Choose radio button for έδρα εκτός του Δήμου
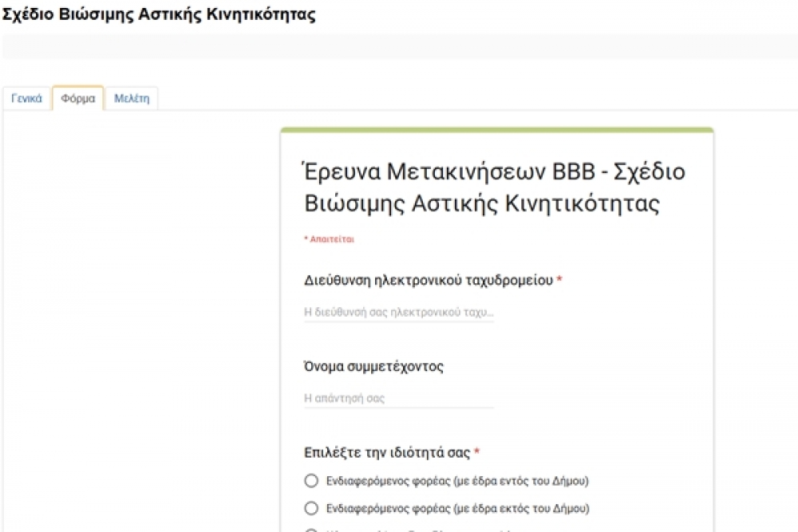Viewport: 798px width, 532px height. click(x=311, y=508)
